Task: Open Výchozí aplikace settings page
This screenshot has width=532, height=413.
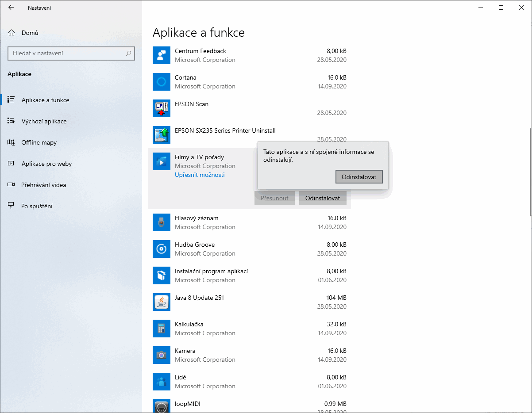Action: pos(71,121)
